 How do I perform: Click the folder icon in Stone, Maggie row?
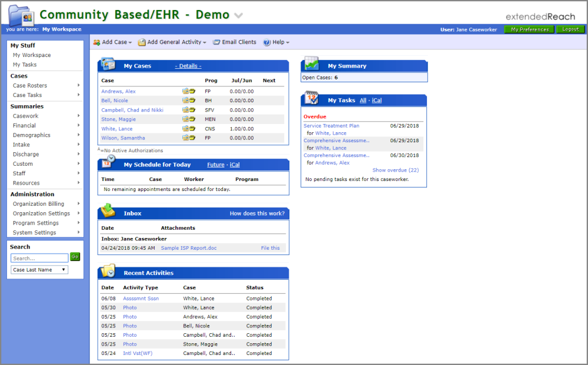(x=185, y=119)
